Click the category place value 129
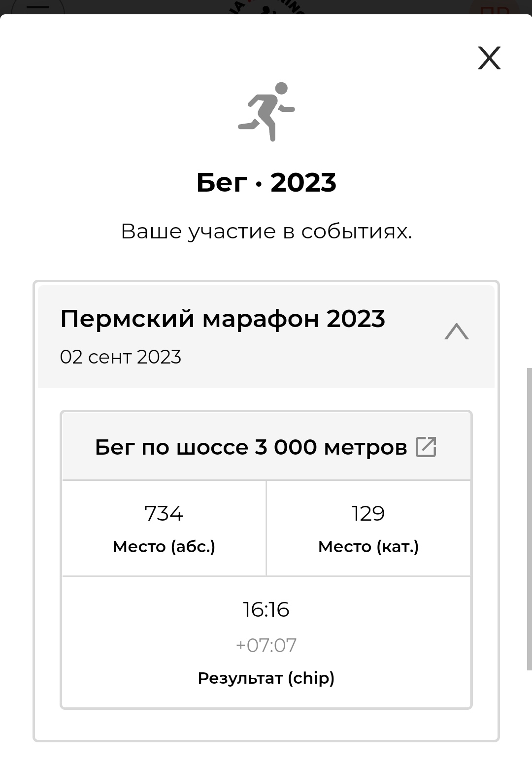The height and width of the screenshot is (763, 532). point(368,513)
